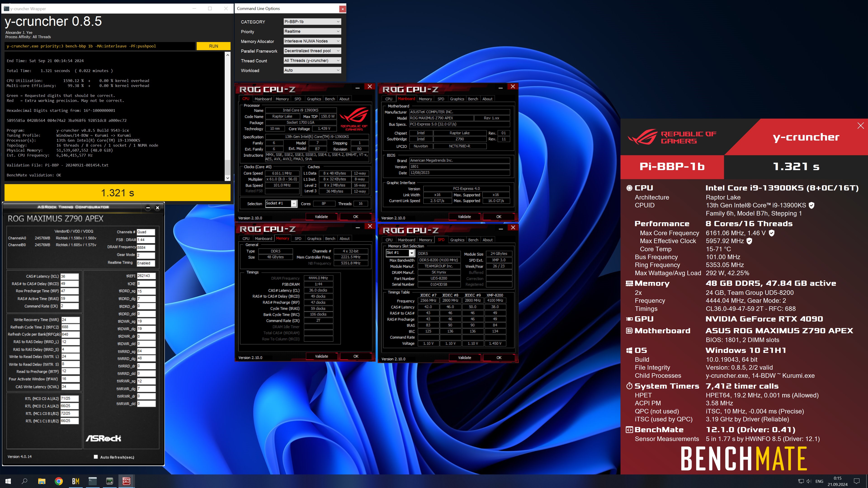Screen dimensions: 868x488
Task: Switch to BenchMate via BM taskbar icon
Action: coord(76,481)
